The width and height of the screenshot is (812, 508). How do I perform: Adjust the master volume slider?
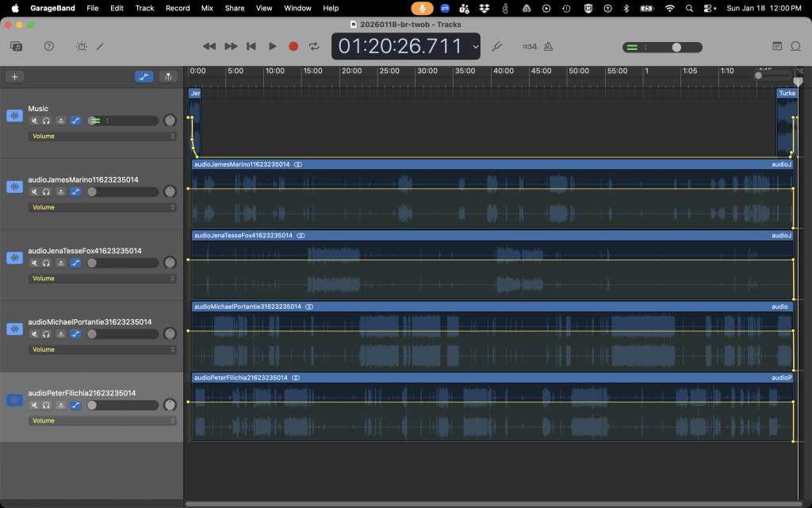pyautogui.click(x=676, y=47)
